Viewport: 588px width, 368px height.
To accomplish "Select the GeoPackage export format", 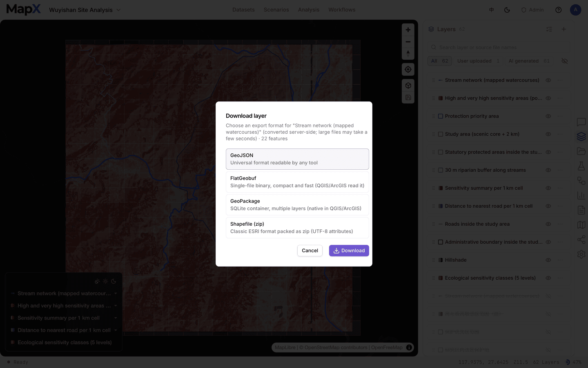I will click(297, 205).
